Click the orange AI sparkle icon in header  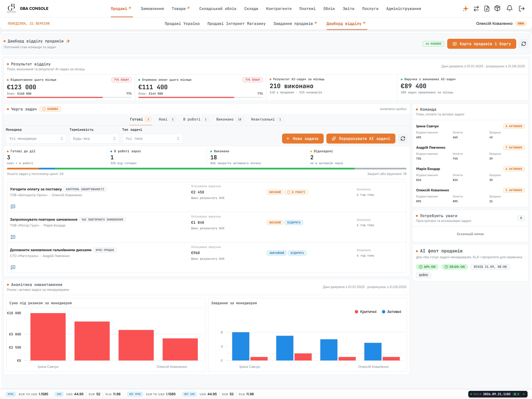466,9
